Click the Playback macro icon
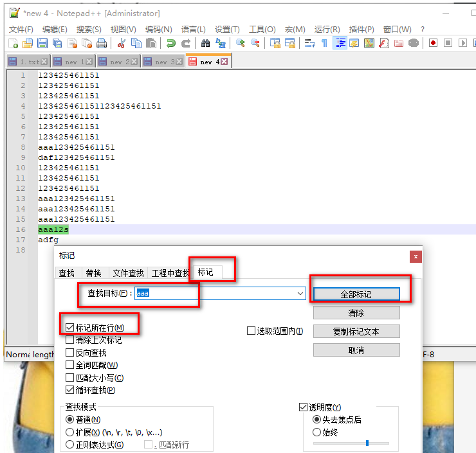The height and width of the screenshot is (453, 476). [x=462, y=43]
